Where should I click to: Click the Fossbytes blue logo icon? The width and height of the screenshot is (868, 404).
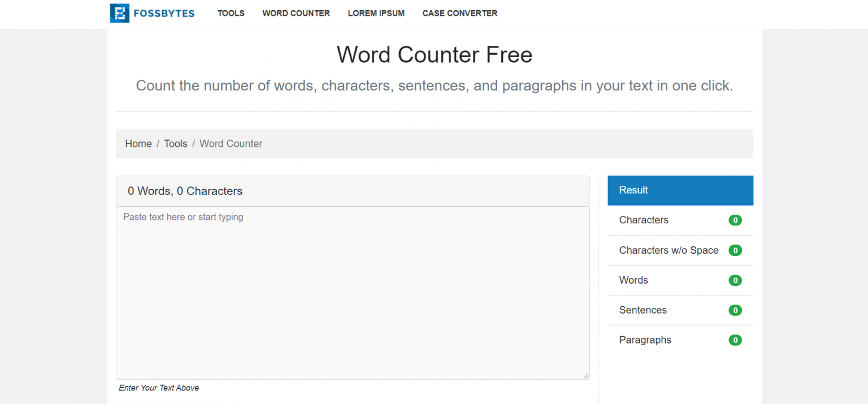119,13
